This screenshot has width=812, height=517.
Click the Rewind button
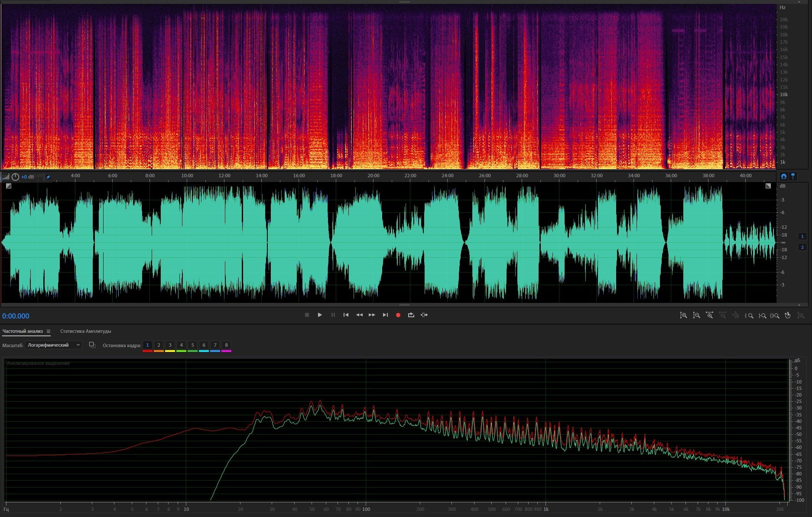click(359, 315)
